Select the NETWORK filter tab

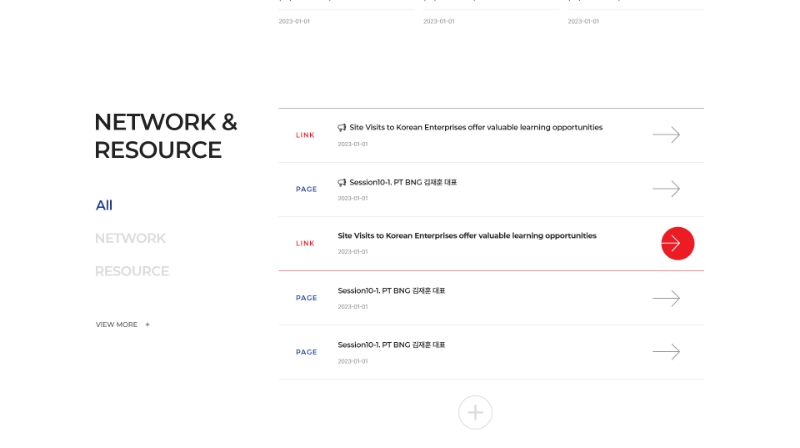[130, 238]
